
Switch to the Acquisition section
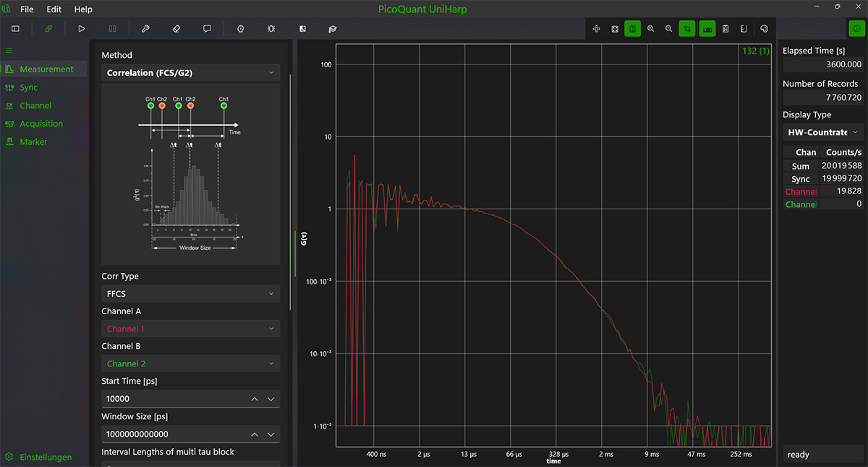[44, 124]
